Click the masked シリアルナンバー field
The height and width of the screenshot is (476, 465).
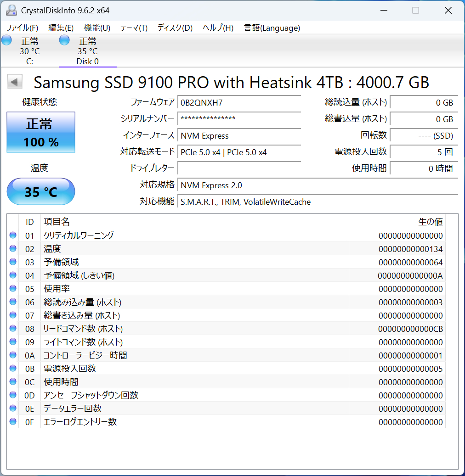coord(239,119)
